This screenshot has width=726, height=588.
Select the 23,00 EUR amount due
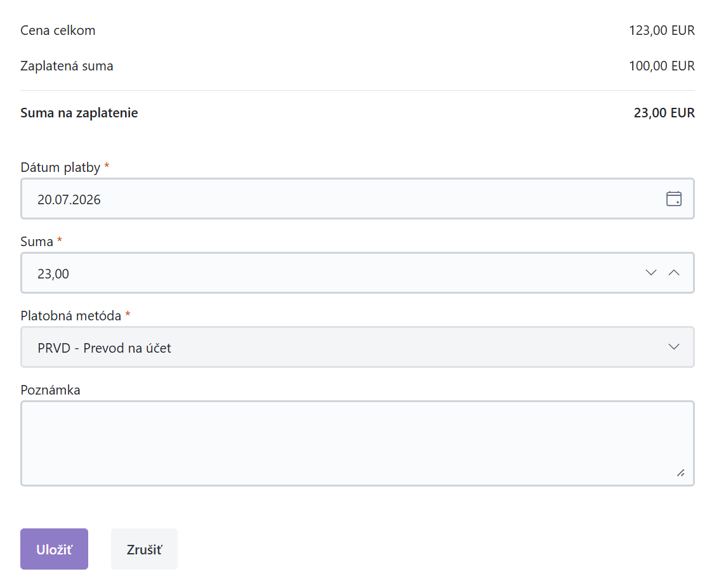tap(664, 113)
